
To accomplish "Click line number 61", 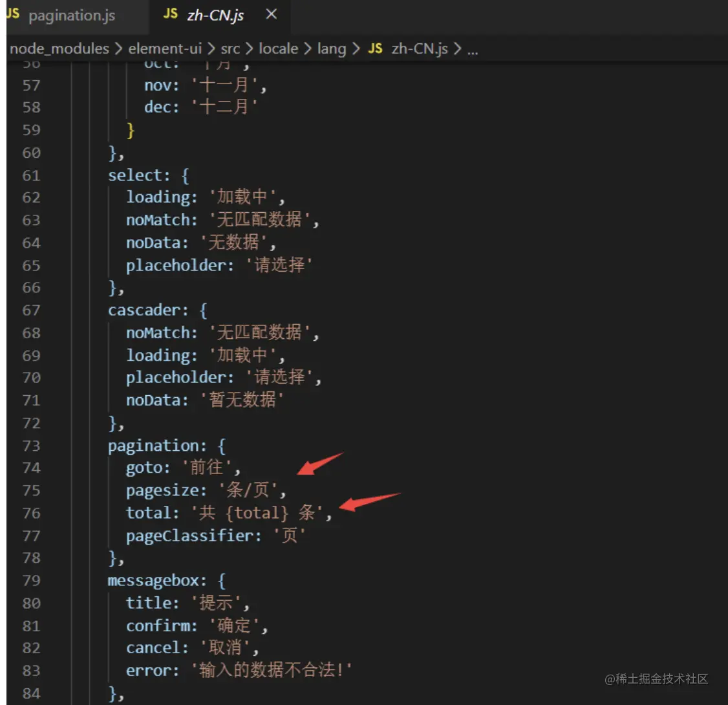I will pyautogui.click(x=31, y=175).
